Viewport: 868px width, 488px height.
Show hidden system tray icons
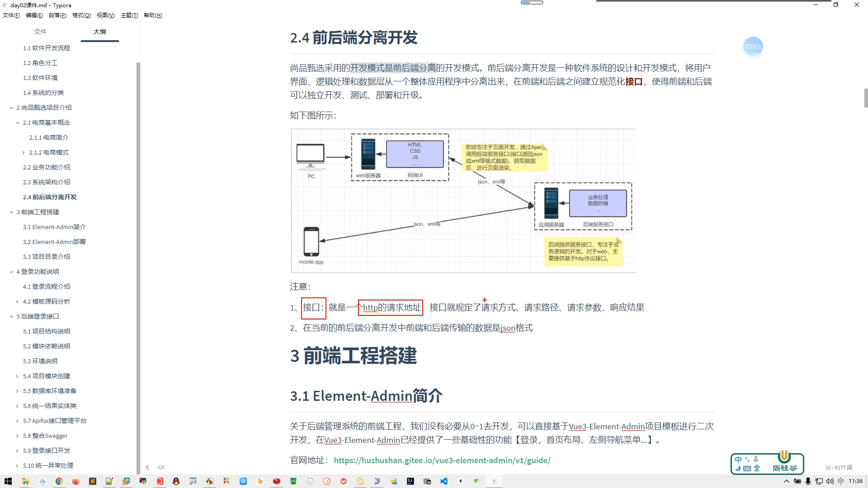(787, 481)
